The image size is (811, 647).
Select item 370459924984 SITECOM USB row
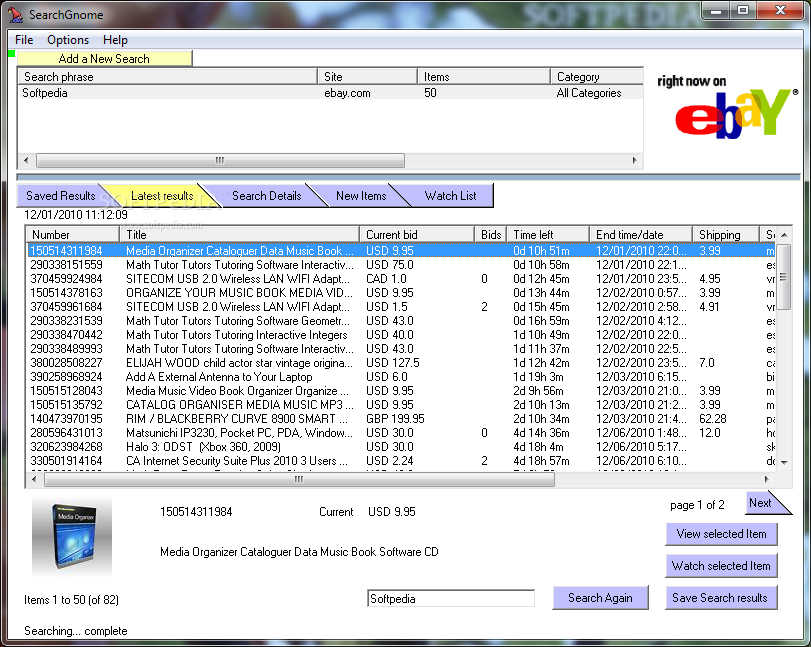pyautogui.click(x=401, y=279)
